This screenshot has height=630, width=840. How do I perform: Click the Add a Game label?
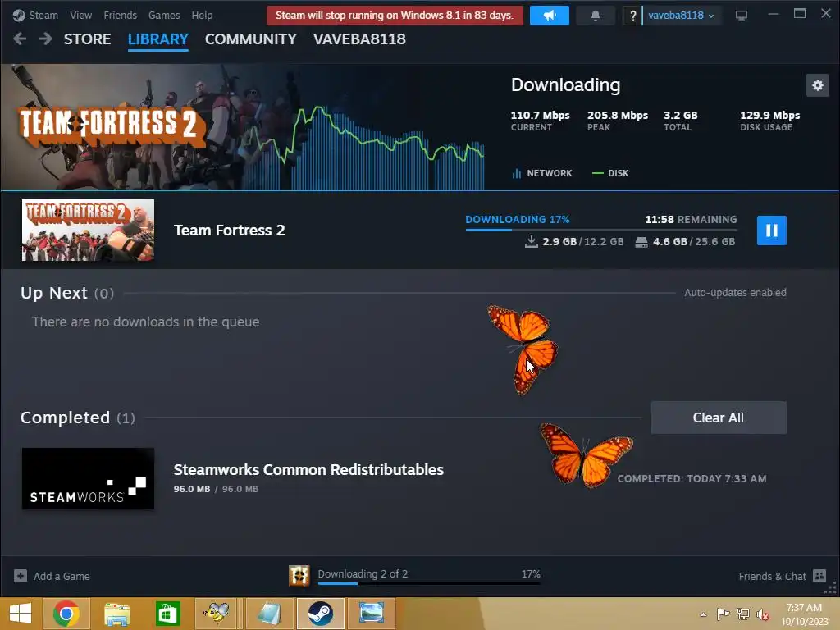tap(62, 577)
